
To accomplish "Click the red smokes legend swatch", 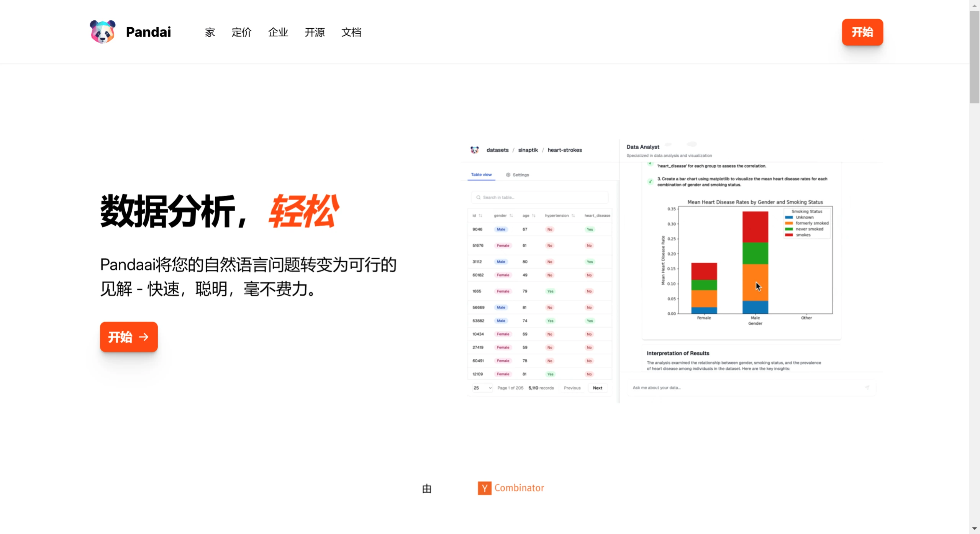I will [788, 235].
